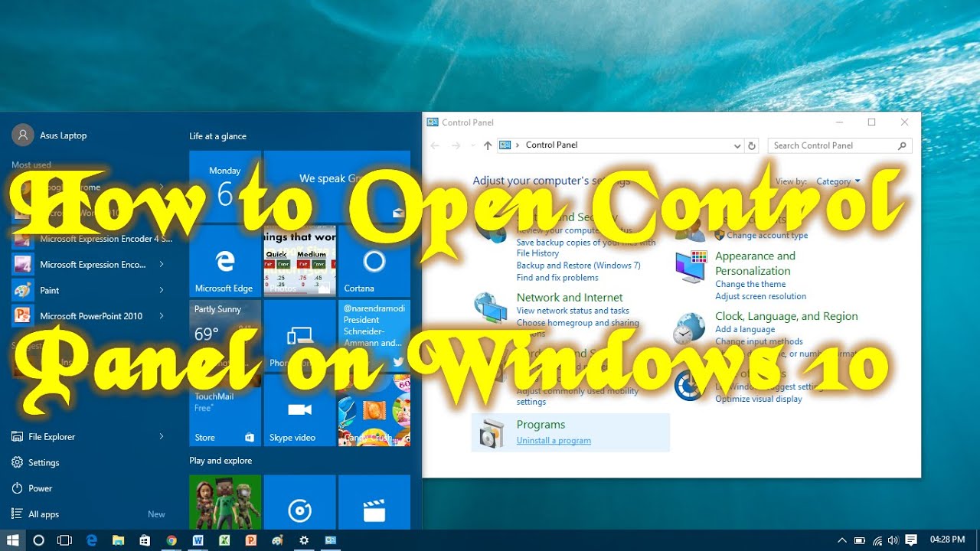Click the Programs box icon

[x=492, y=433]
